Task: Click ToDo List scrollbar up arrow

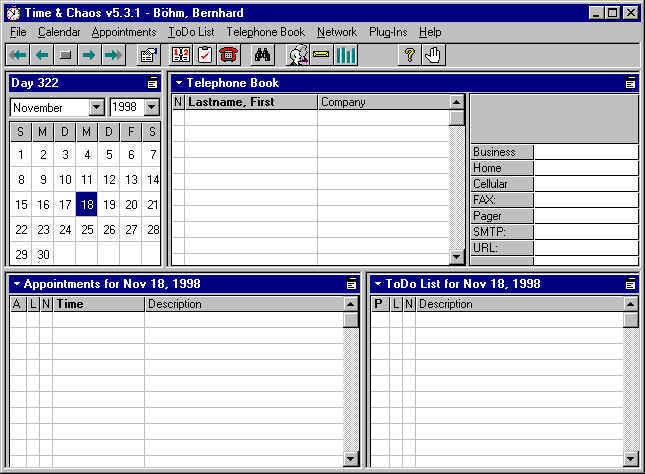Action: coord(631,304)
